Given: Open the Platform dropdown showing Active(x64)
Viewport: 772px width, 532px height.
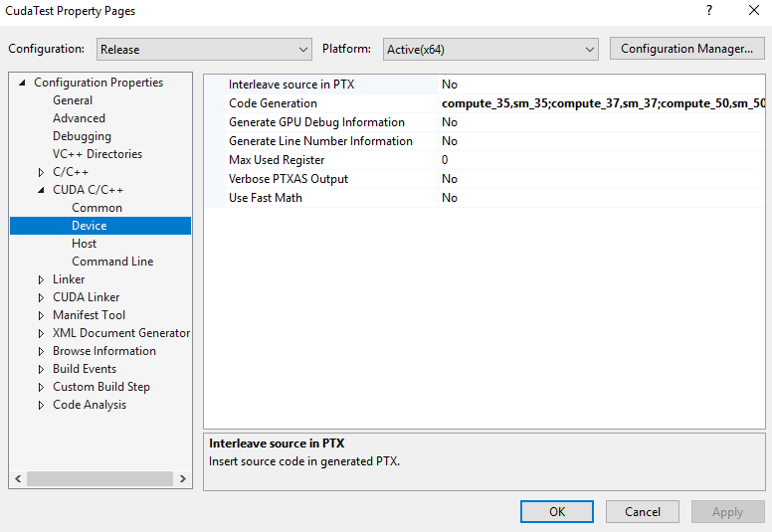Looking at the screenshot, I should (x=490, y=49).
